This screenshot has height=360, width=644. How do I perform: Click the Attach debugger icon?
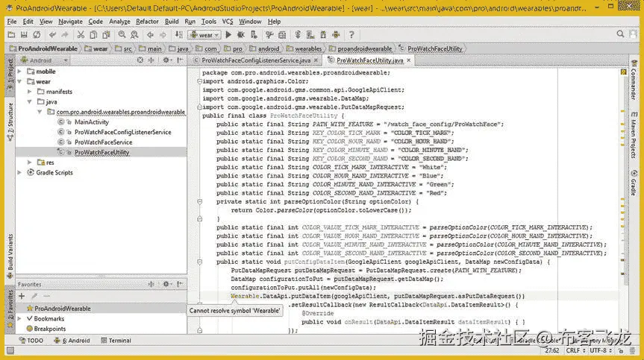[x=254, y=35]
